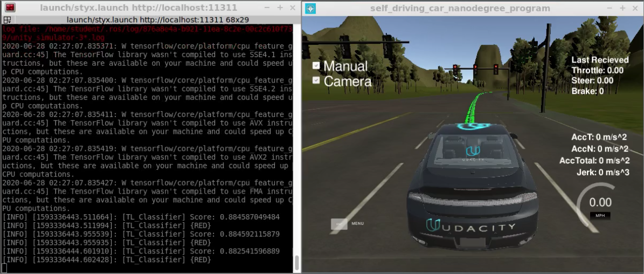644x274 pixels.
Task: Maximize the self_driving_car_nanodegree_program window
Action: tap(622, 8)
